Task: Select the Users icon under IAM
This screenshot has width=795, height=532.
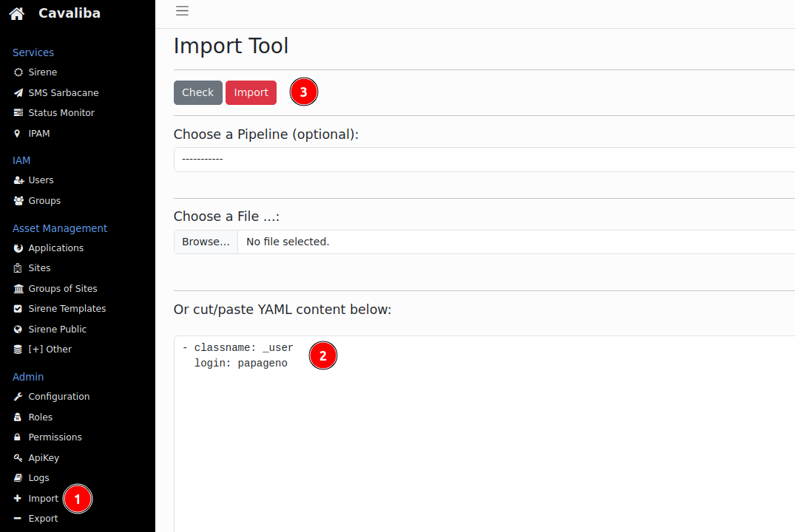Action: point(17,180)
